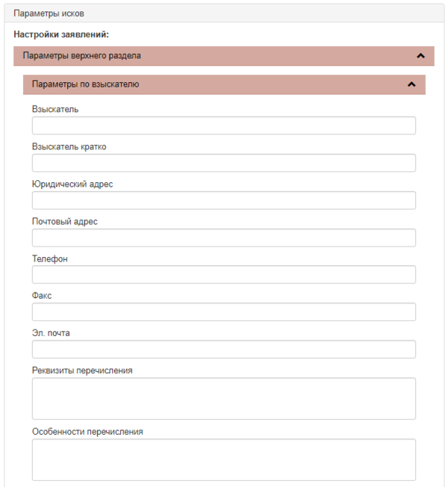
Task: Click the Эл. почта label text
Action: [51, 333]
